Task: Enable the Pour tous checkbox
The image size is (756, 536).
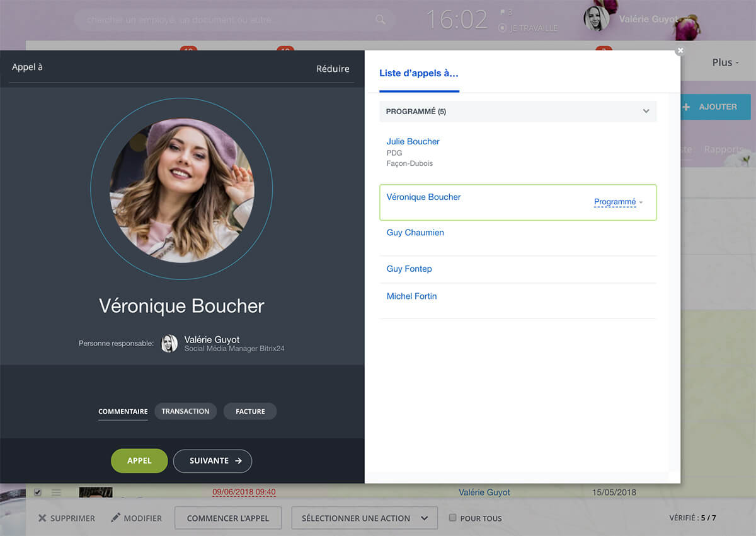Action: 452,518
